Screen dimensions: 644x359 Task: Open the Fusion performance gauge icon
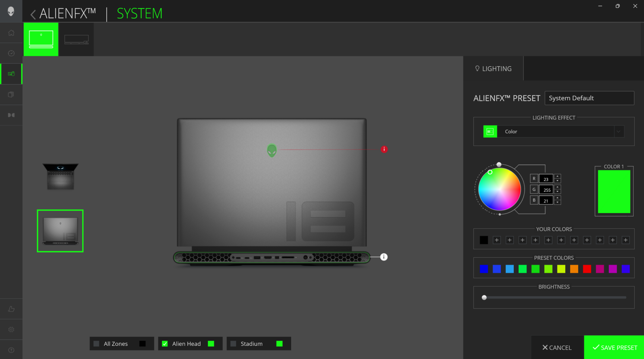click(x=11, y=53)
